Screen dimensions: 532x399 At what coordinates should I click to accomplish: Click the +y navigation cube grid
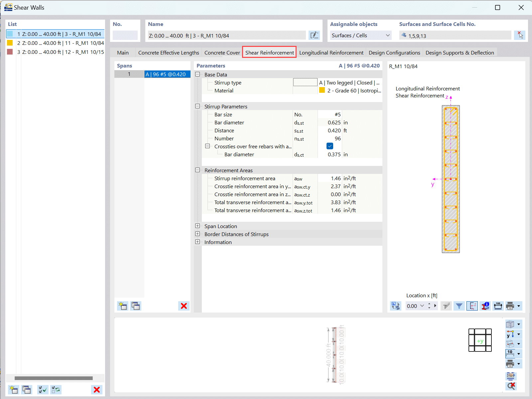coord(480,340)
